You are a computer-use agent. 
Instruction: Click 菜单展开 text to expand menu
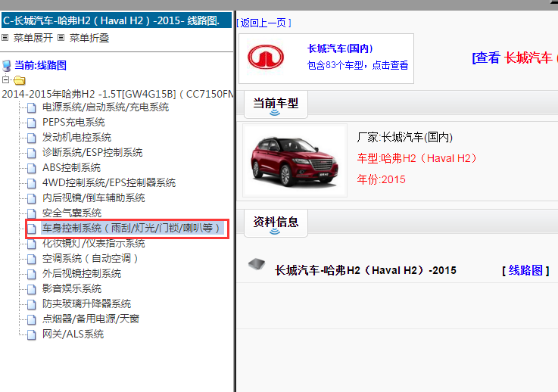(33, 38)
